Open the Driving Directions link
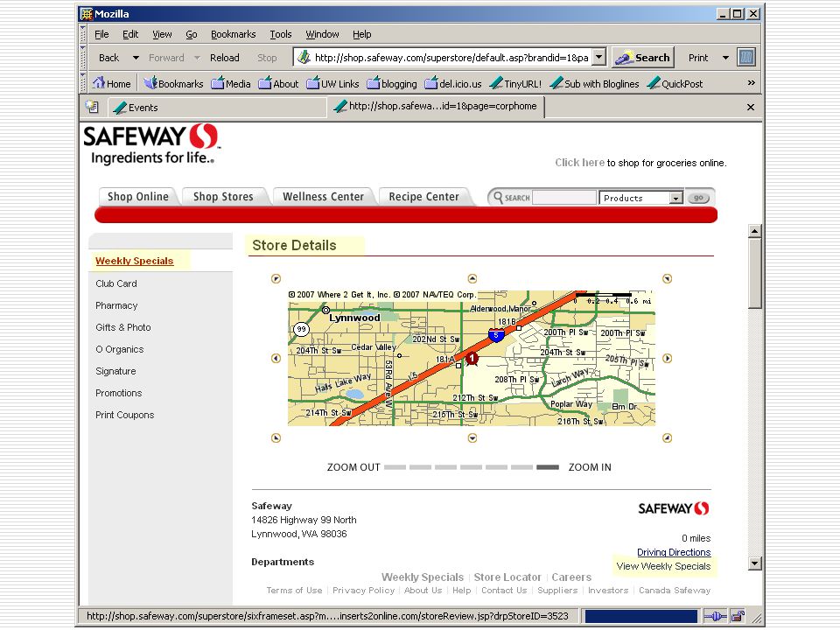 point(674,552)
